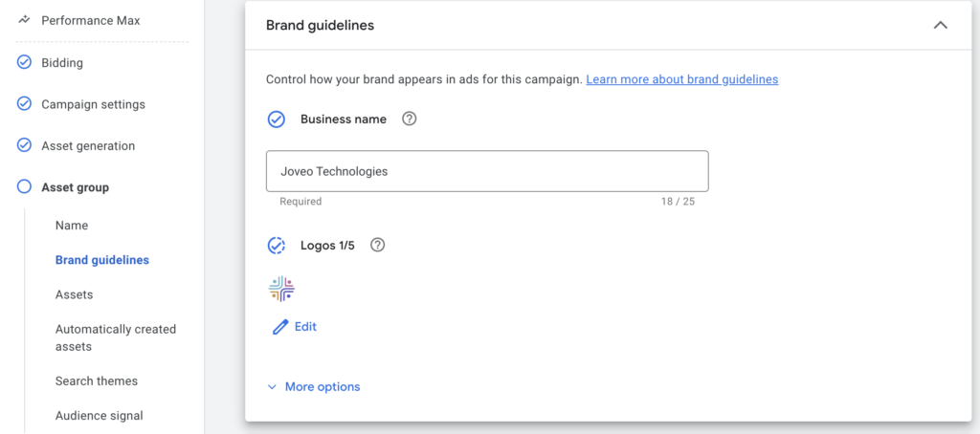Click the Business name completed check icon
The image size is (980, 434).
click(x=277, y=119)
